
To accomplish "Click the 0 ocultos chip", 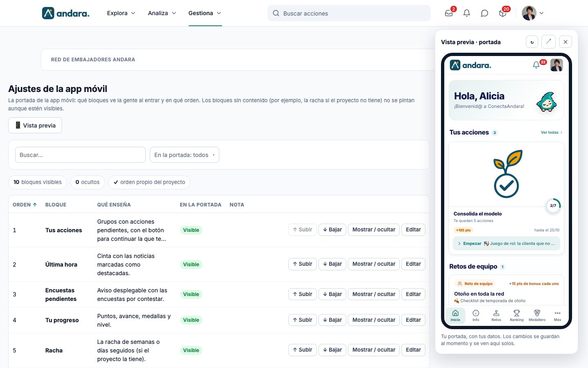I will tap(87, 182).
